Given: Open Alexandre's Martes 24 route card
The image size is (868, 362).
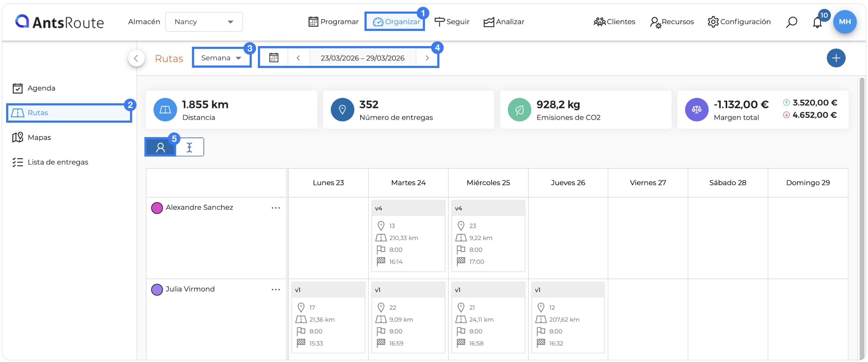Looking at the screenshot, I should [x=408, y=236].
